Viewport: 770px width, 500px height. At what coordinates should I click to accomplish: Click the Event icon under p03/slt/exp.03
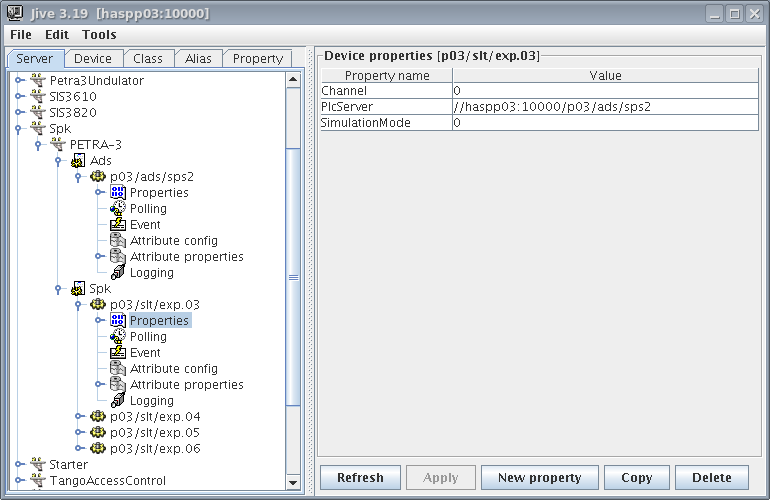coord(118,352)
